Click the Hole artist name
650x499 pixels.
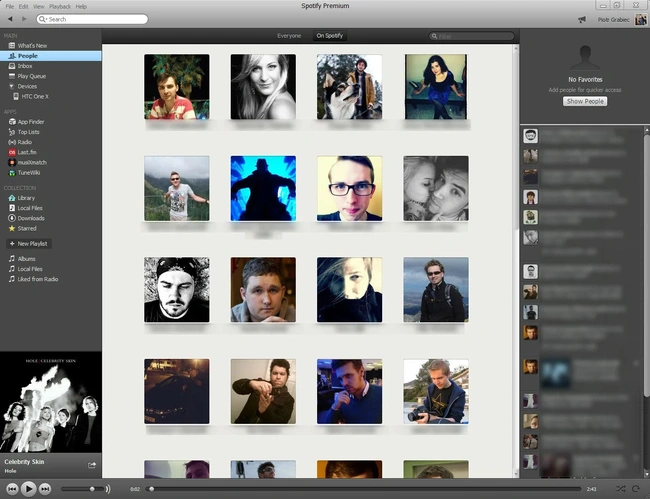[10, 471]
